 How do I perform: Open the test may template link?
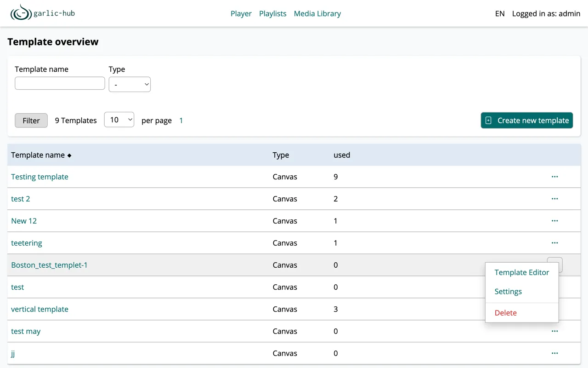[x=26, y=331]
